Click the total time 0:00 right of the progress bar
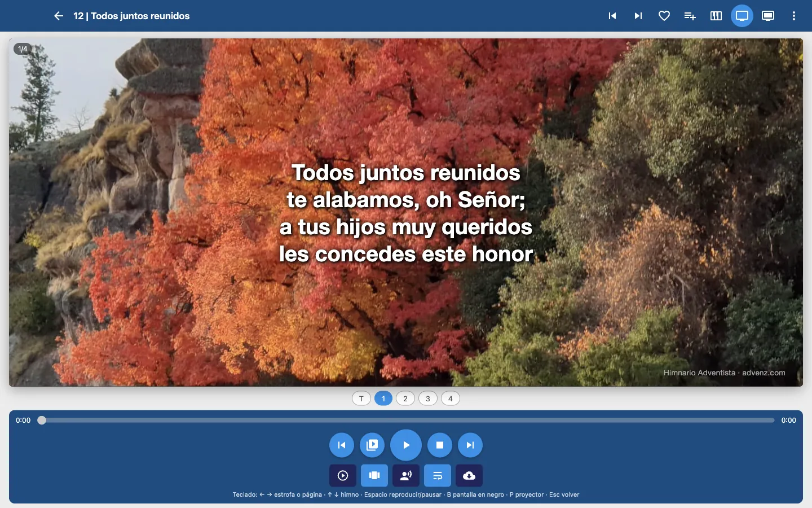This screenshot has height=508, width=812. pyautogui.click(x=789, y=420)
